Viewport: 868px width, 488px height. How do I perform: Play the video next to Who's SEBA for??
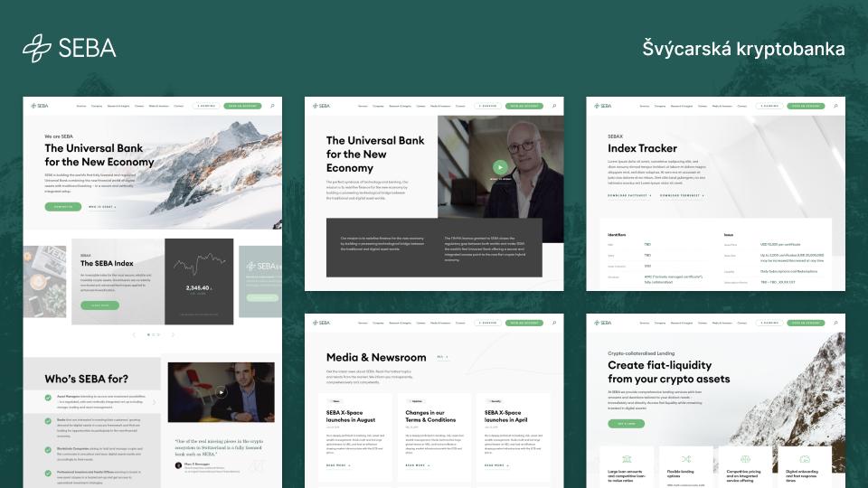[x=221, y=392]
